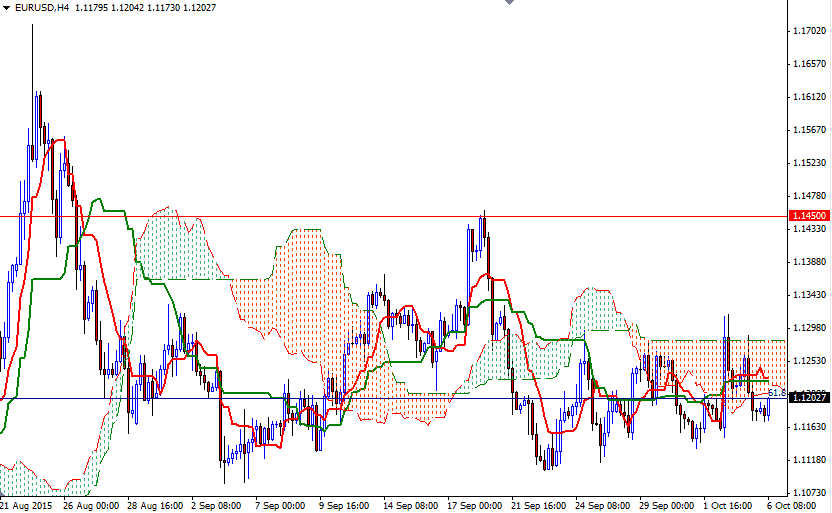Image resolution: width=832 pixels, height=513 pixels.
Task: Select the 2 Sep 08:00 date label
Action: click(x=218, y=506)
